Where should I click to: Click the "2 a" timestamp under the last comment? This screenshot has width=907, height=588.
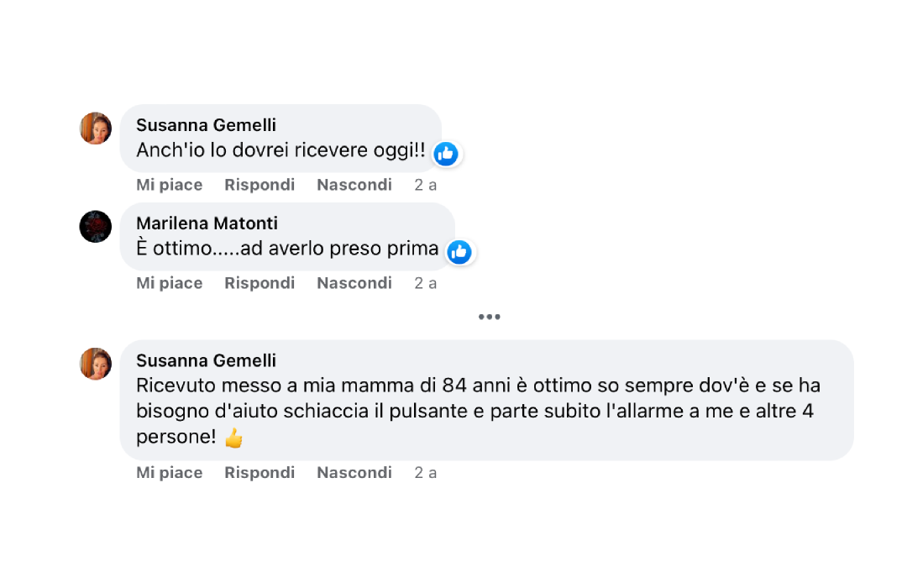coord(425,473)
